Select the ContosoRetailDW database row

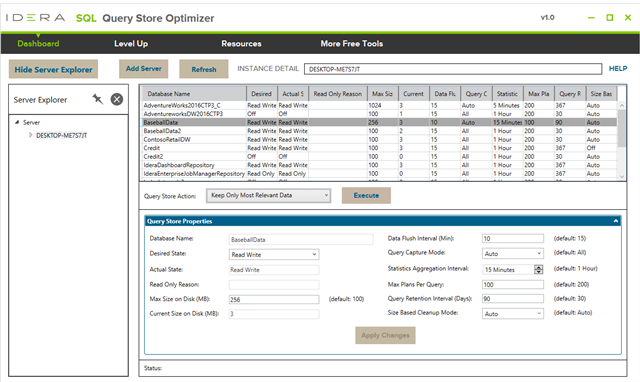[379, 139]
